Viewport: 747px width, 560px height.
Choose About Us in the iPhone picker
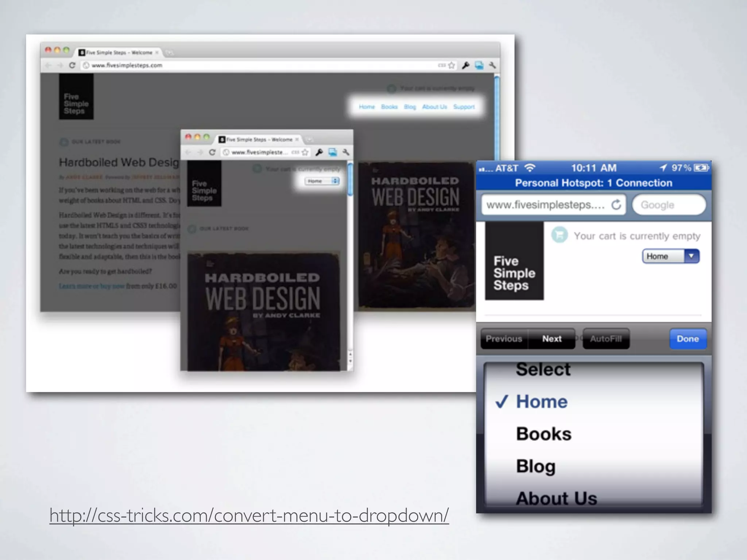point(556,497)
